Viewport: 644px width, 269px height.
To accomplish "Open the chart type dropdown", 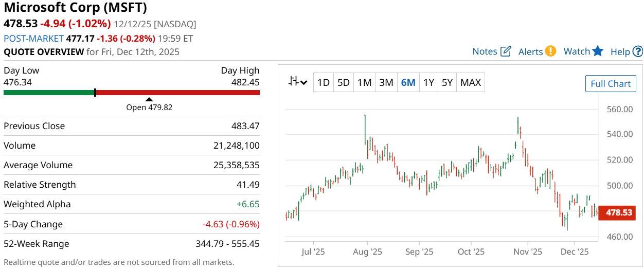I will tap(298, 82).
